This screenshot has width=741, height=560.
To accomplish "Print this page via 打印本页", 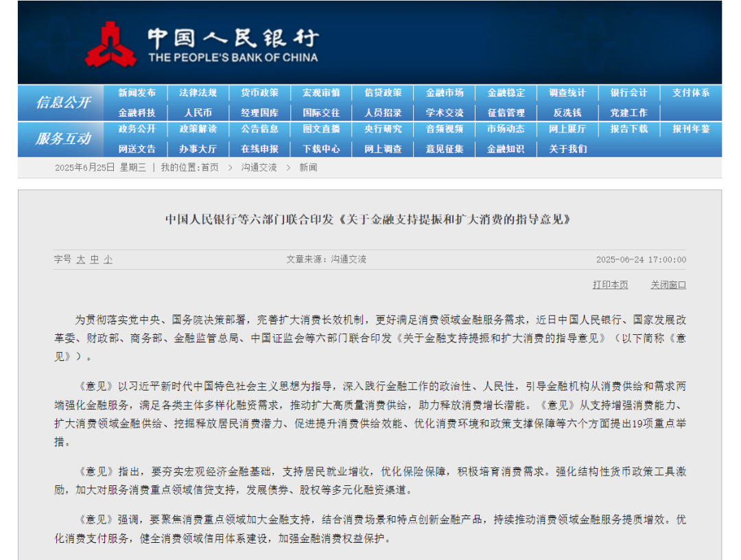I will (x=611, y=285).
